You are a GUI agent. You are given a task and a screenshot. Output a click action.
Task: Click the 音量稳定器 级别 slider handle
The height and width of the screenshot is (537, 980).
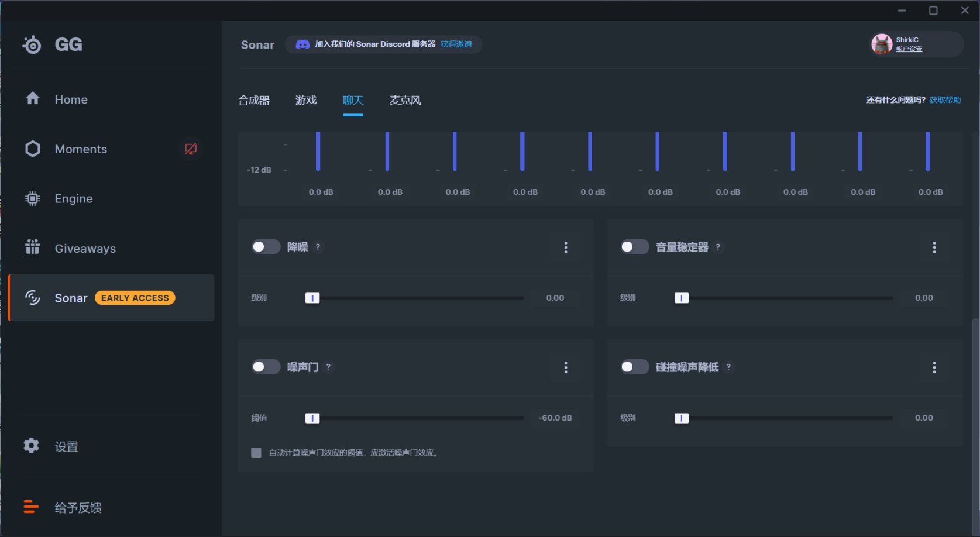(682, 298)
